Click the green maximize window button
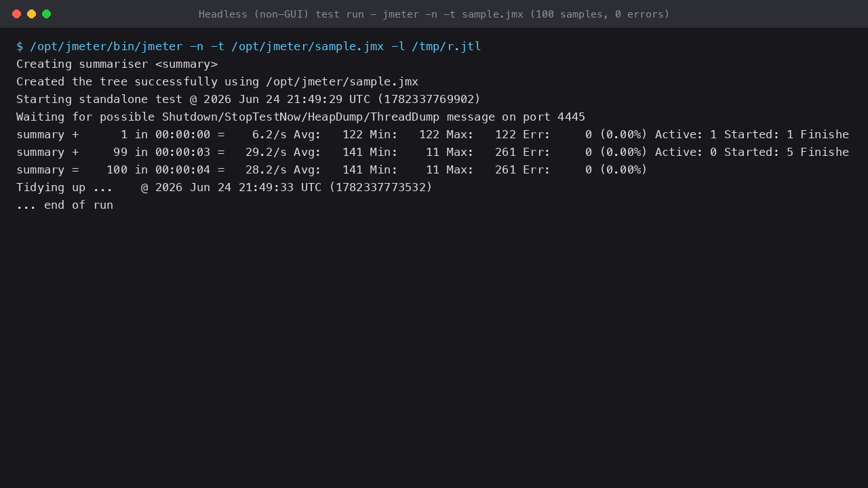The image size is (868, 488). tap(46, 14)
